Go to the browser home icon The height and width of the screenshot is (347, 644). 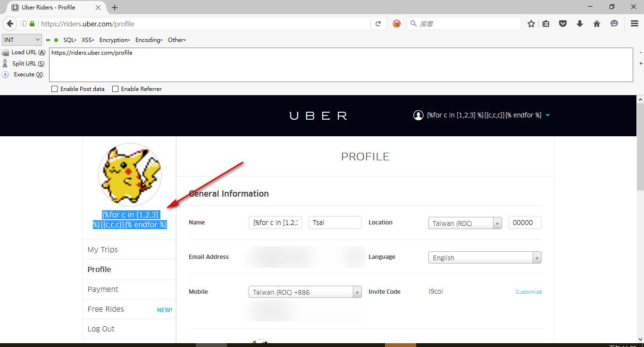coord(597,24)
